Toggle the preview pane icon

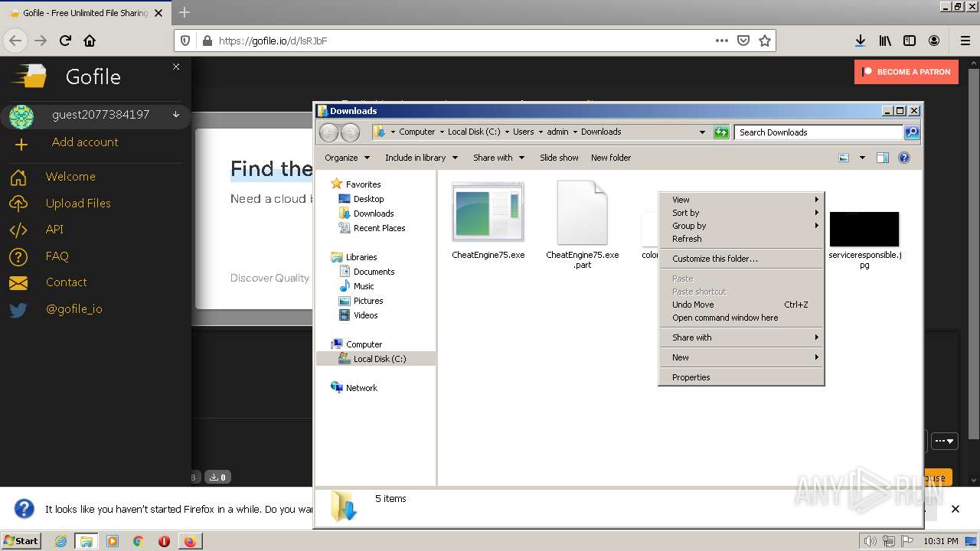(x=883, y=158)
